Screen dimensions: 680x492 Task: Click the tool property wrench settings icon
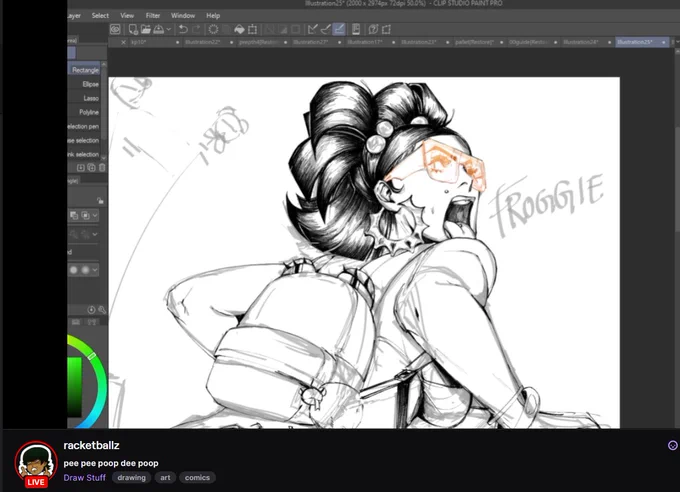tap(102, 310)
